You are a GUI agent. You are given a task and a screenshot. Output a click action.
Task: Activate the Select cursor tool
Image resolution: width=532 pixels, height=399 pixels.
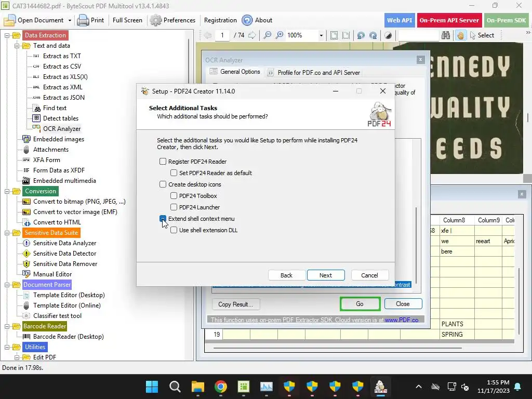pos(482,35)
